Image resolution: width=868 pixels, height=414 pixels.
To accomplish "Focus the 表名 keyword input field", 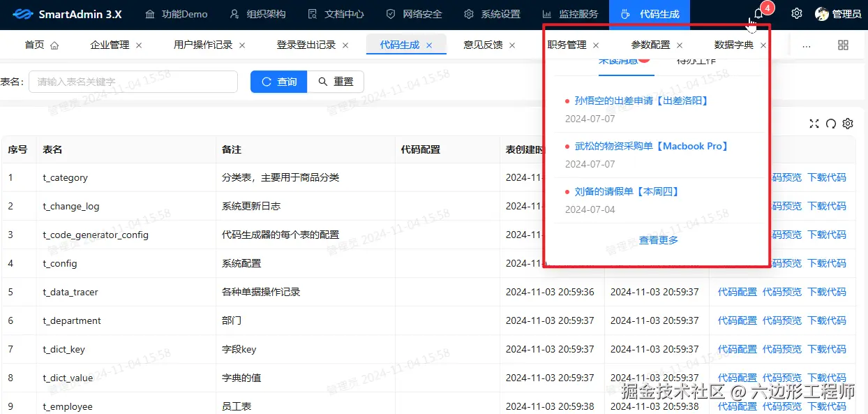I will pos(133,82).
